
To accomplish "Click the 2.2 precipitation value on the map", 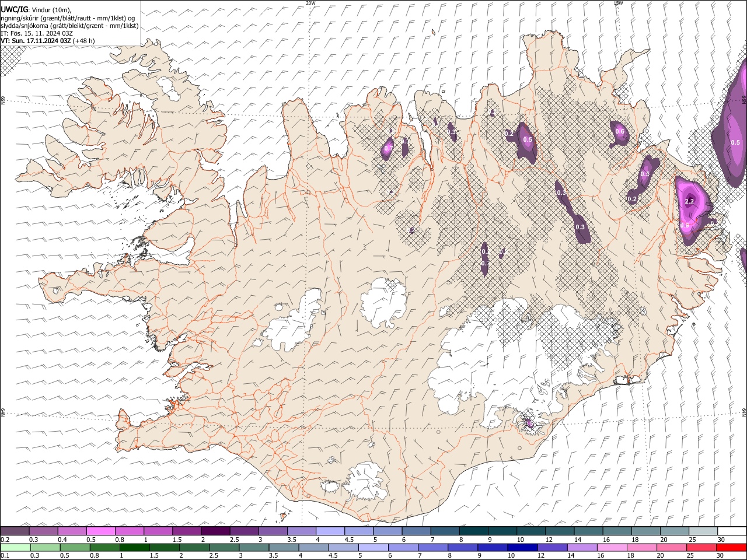I will (689, 201).
